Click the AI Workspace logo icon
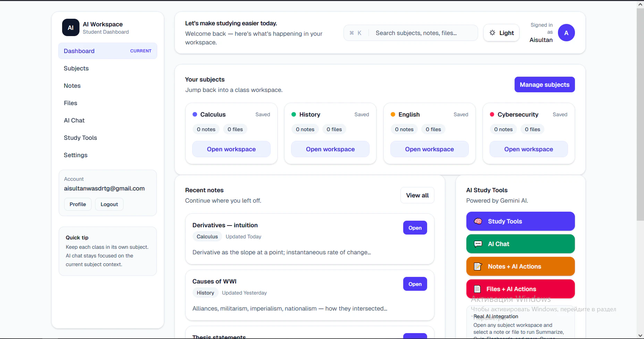This screenshot has height=339, width=644. click(x=70, y=27)
